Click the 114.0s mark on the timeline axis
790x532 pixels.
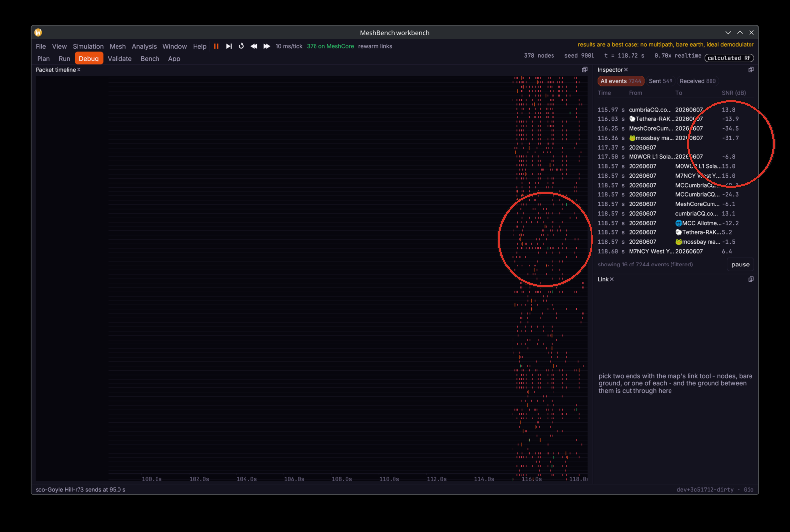[484, 479]
